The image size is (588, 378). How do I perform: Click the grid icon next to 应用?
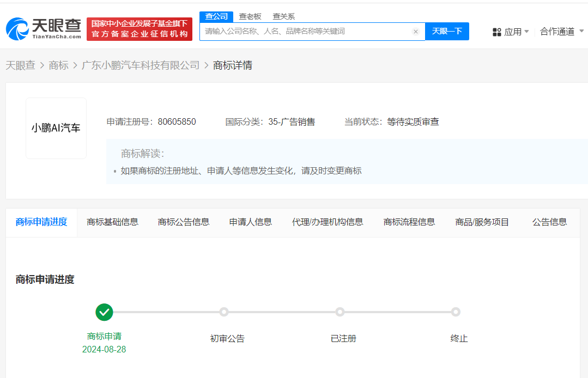point(496,32)
